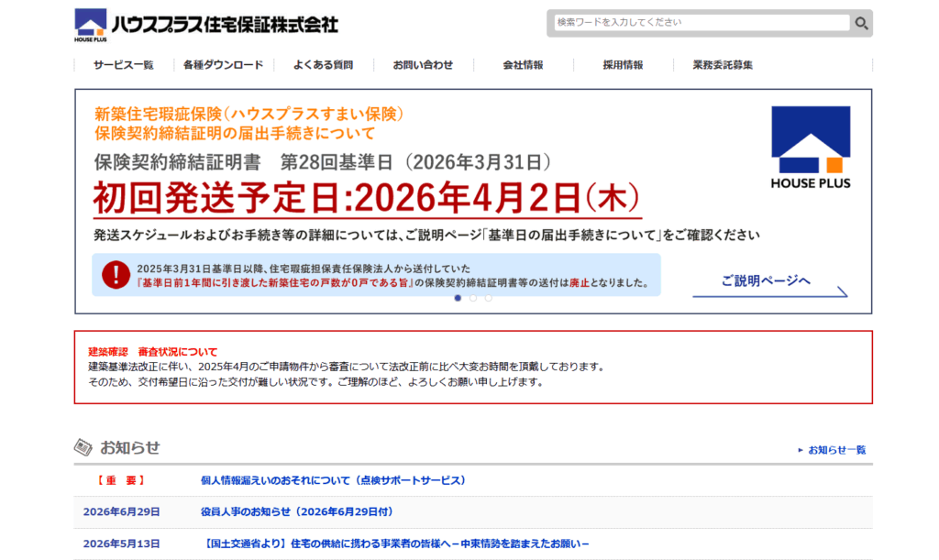This screenshot has height=560, width=939.
Task: Open the お問い合わせ menu item
Action: tap(423, 64)
